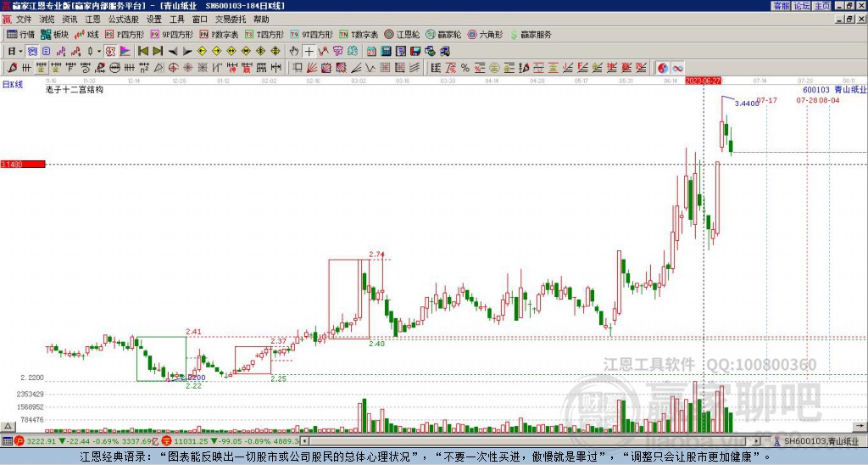
Task: Toggle the 权 adjustment button
Action: (x=110, y=51)
